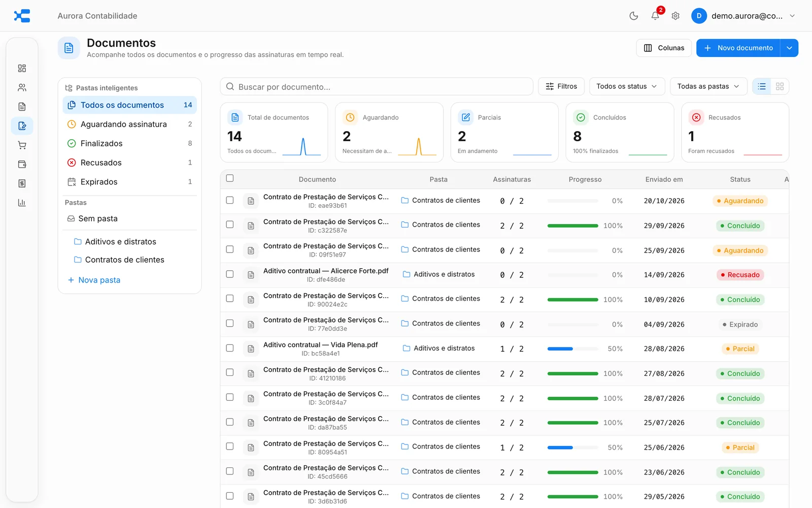Open the shopping cart icon in sidebar

point(22,145)
